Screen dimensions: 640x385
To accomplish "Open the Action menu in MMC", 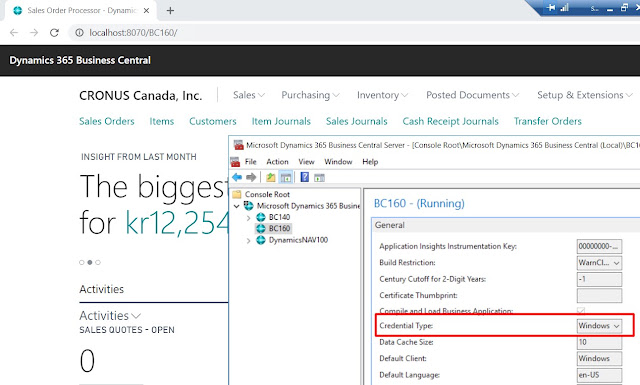I will (x=278, y=162).
